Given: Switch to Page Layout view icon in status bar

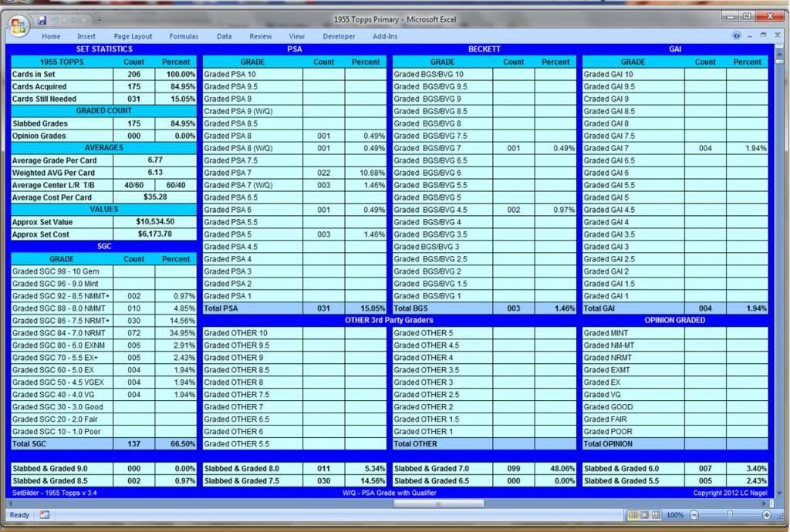Looking at the screenshot, I should (644, 515).
